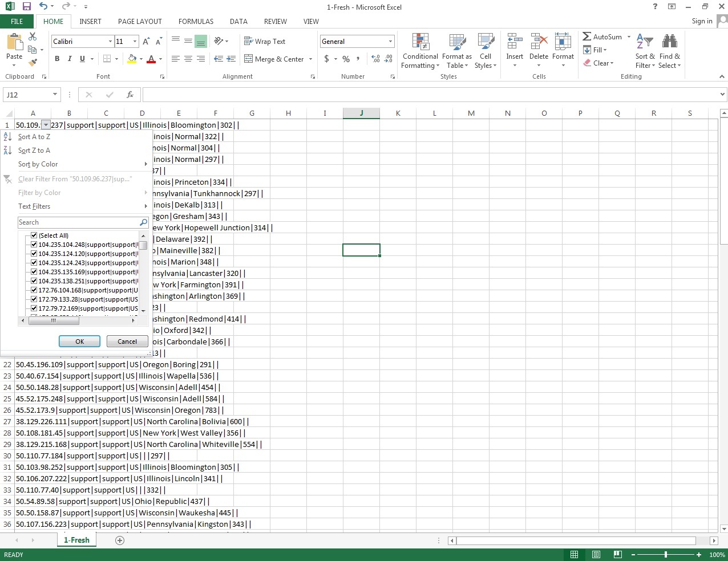Image resolution: width=728 pixels, height=561 pixels.
Task: Expand the General number format dropdown
Action: [390, 42]
